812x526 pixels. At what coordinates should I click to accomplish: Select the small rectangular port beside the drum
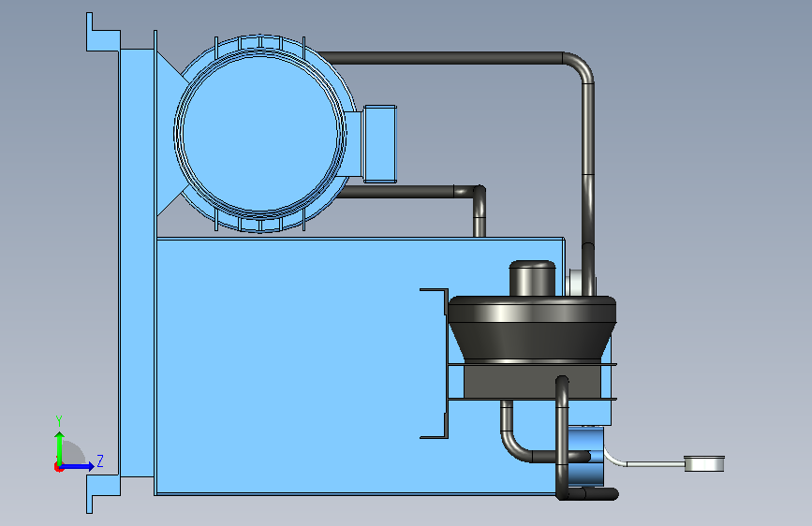tap(380, 144)
